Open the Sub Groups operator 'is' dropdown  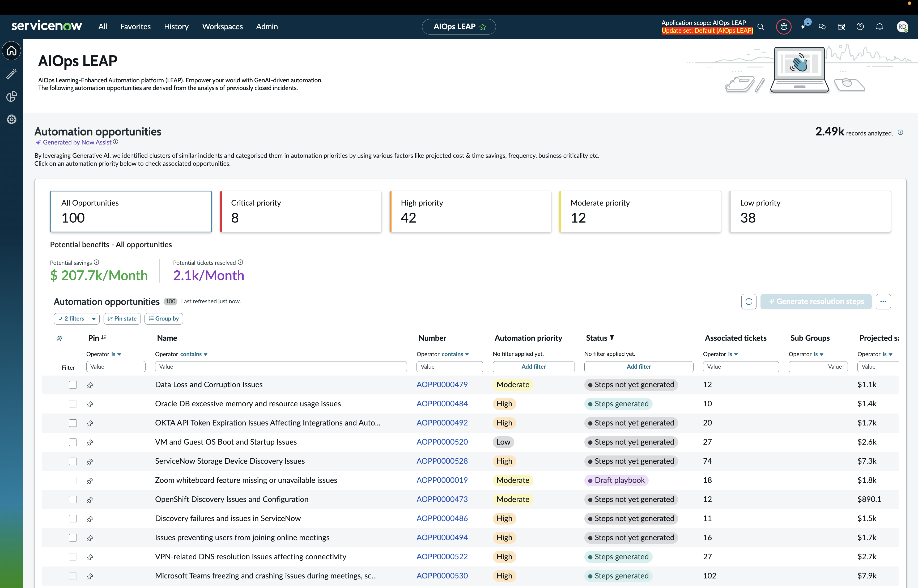click(x=818, y=354)
